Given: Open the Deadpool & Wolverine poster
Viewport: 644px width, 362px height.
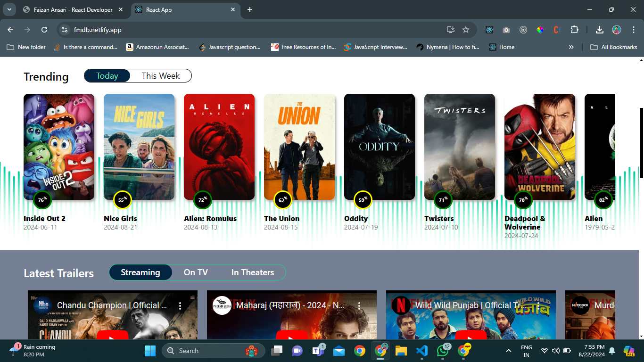Looking at the screenshot, I should tap(540, 147).
